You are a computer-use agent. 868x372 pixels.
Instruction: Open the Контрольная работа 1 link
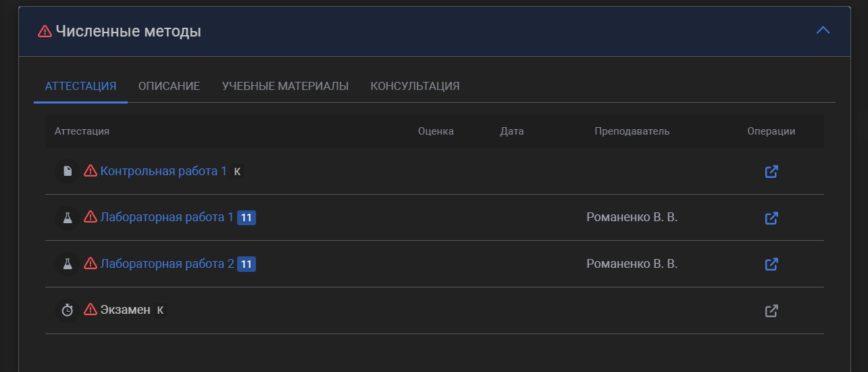(x=163, y=171)
